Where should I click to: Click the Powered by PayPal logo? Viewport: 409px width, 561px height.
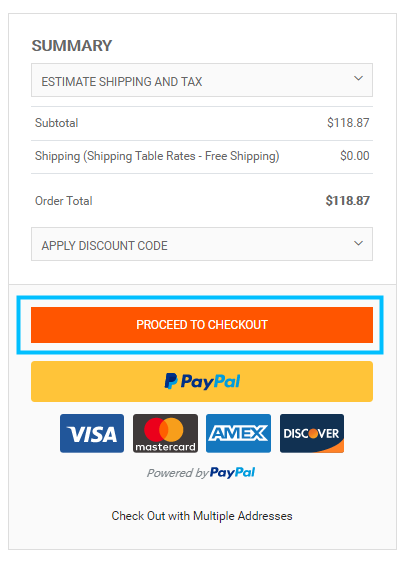pyautogui.click(x=201, y=473)
